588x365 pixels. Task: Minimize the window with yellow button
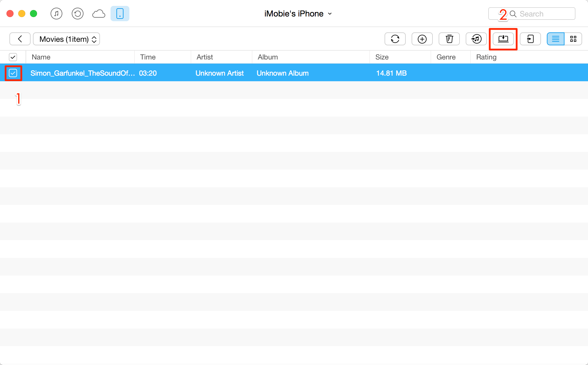(22, 14)
